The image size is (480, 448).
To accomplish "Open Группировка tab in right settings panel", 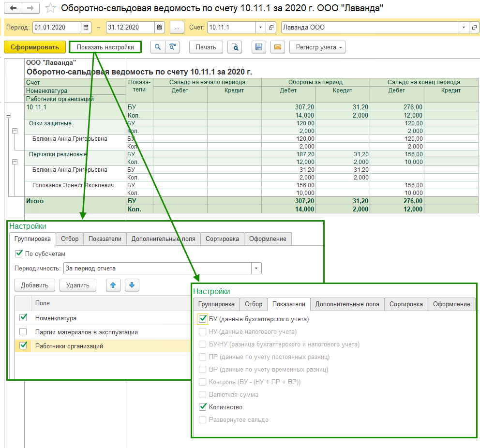I will click(216, 304).
